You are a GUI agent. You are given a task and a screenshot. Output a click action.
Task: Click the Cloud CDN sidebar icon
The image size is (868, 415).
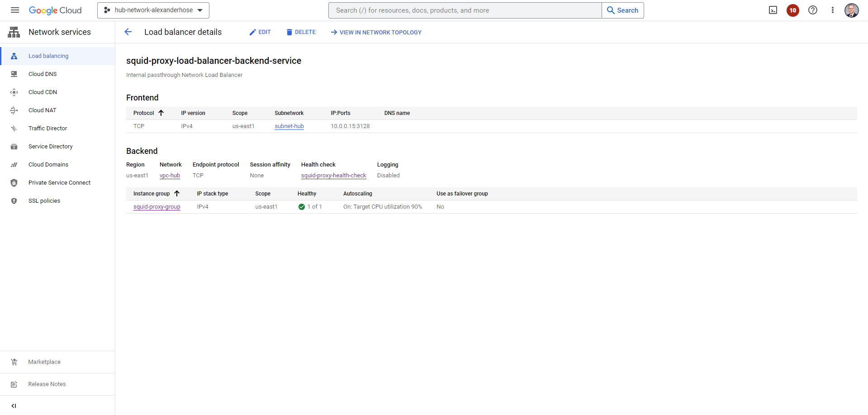pos(14,92)
